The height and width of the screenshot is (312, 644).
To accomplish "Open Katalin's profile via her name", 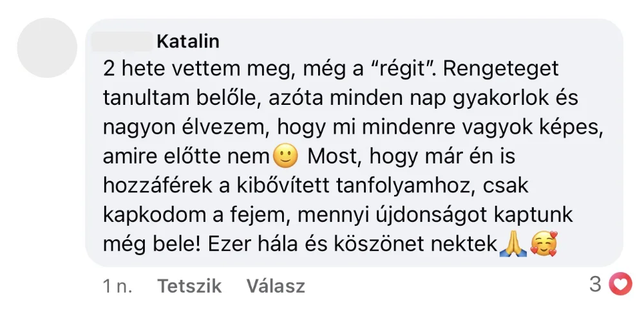I will tap(188, 42).
